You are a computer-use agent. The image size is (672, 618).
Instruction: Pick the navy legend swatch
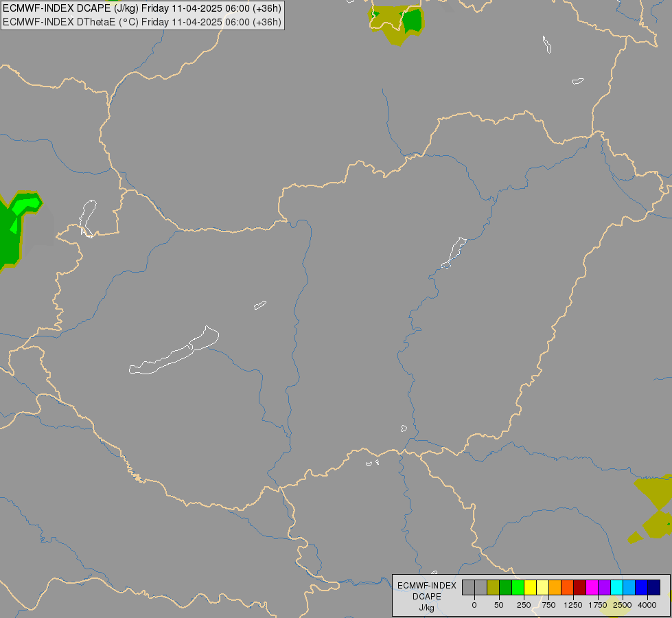coord(654,588)
